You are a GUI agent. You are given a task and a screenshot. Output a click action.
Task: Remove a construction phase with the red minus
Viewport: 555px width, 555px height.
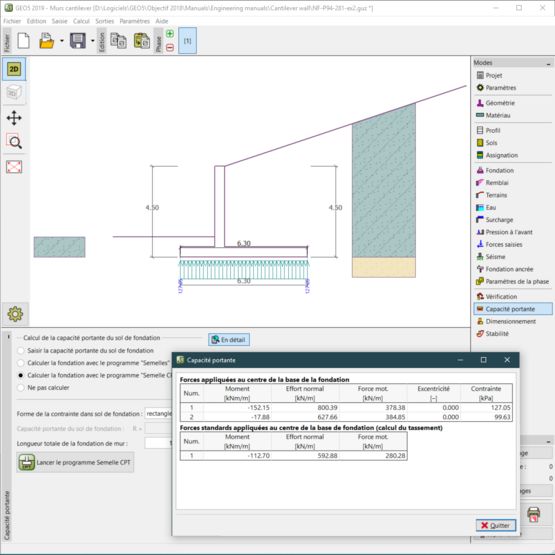coord(170,47)
